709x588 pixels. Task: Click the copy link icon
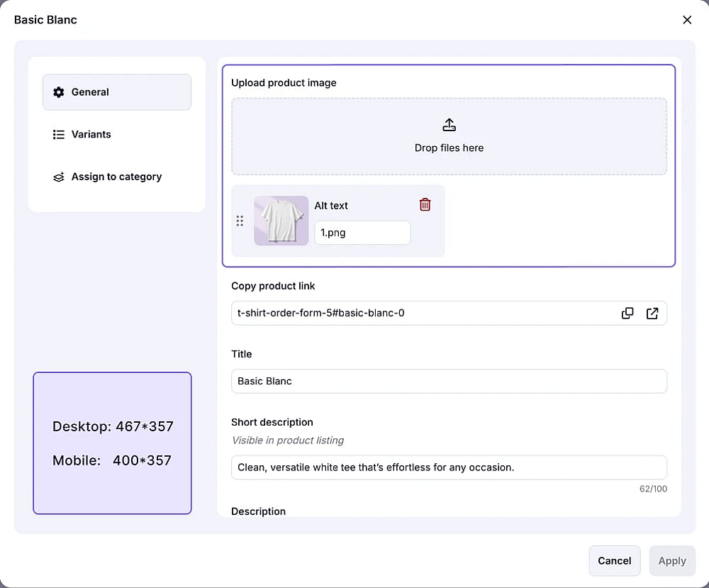[627, 313]
